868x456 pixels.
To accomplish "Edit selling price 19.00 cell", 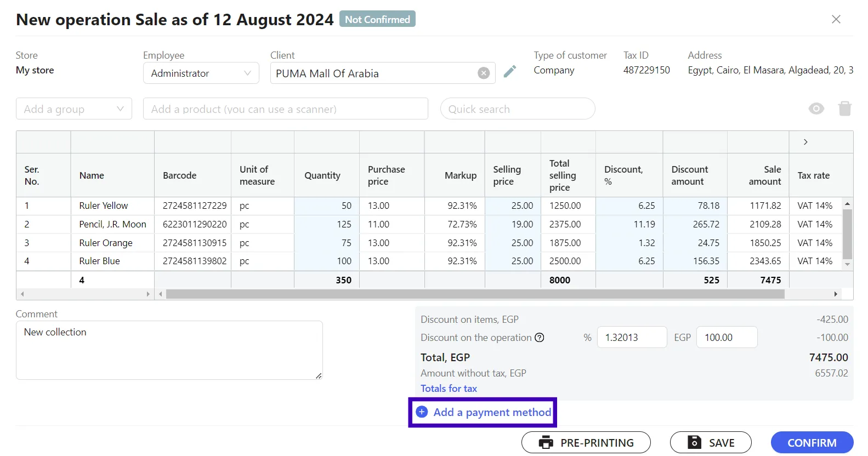I will [513, 224].
